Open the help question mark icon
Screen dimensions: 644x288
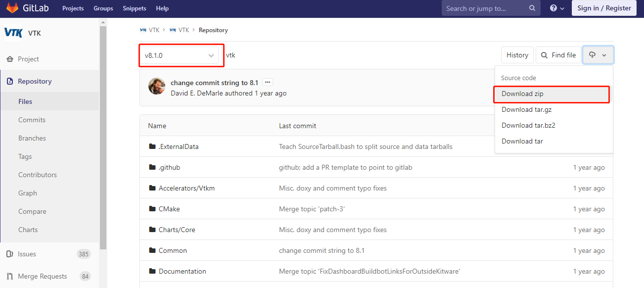pyautogui.click(x=552, y=8)
